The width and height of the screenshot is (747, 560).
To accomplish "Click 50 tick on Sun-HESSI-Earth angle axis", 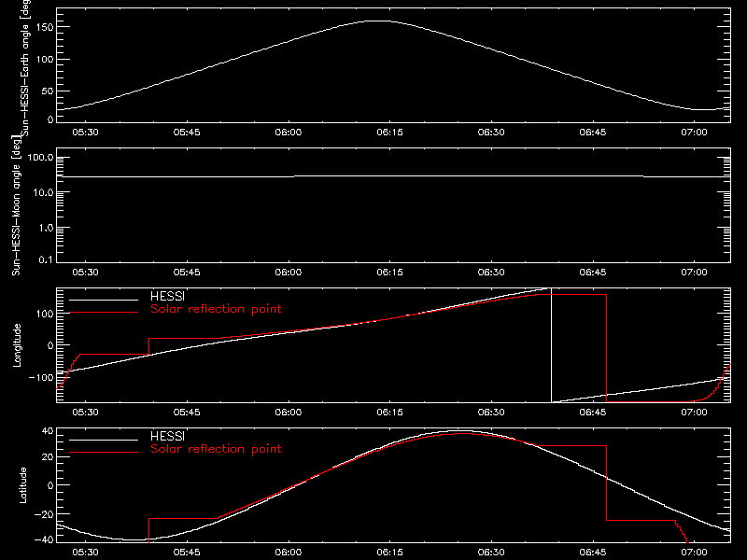I will coord(48,91).
